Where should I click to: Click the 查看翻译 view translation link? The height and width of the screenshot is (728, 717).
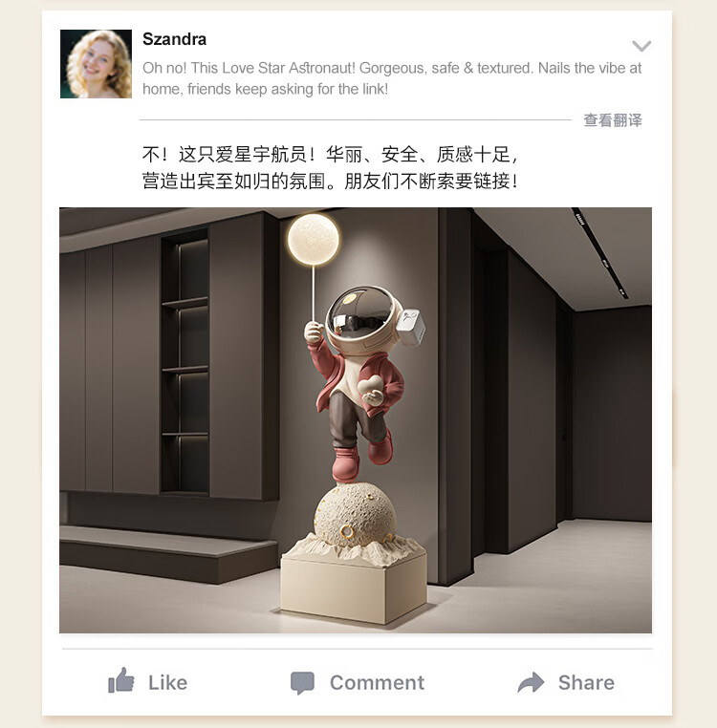tap(613, 120)
